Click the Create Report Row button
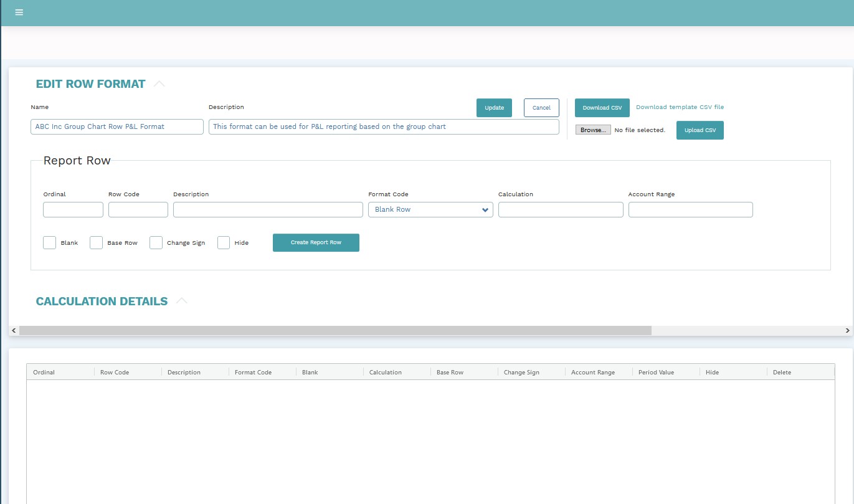The width and height of the screenshot is (854, 504). click(x=316, y=242)
